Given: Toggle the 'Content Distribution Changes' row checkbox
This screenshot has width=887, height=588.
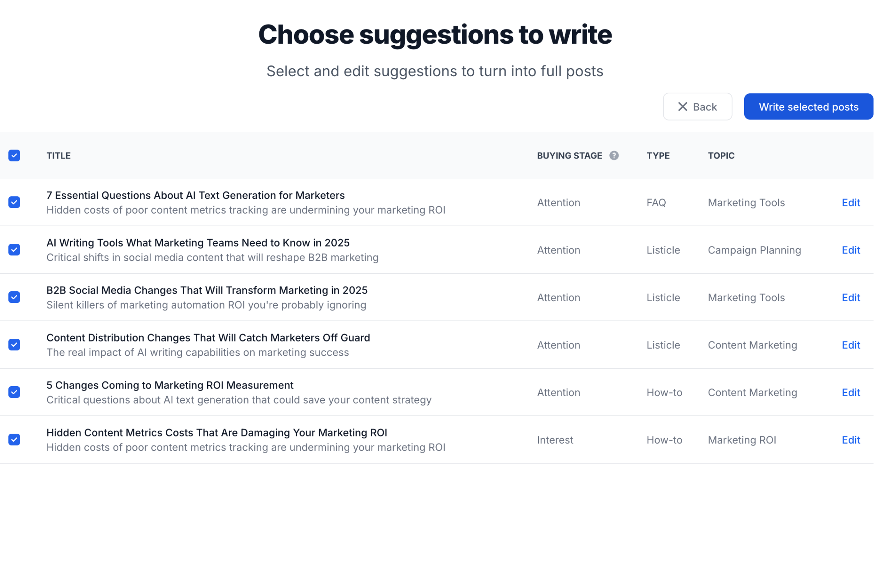Looking at the screenshot, I should (x=14, y=345).
